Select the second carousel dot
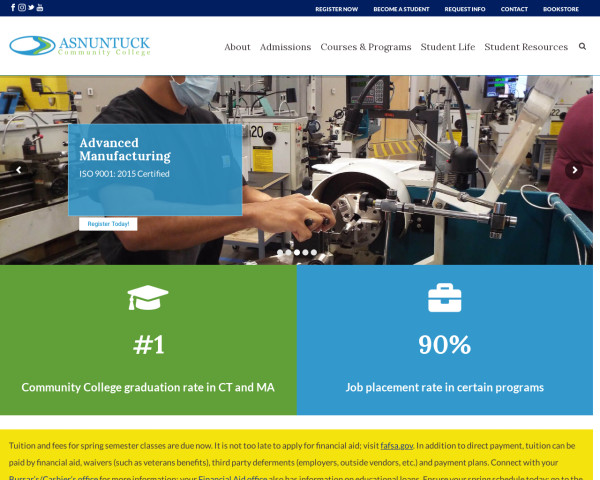The width and height of the screenshot is (600, 480). (x=289, y=252)
